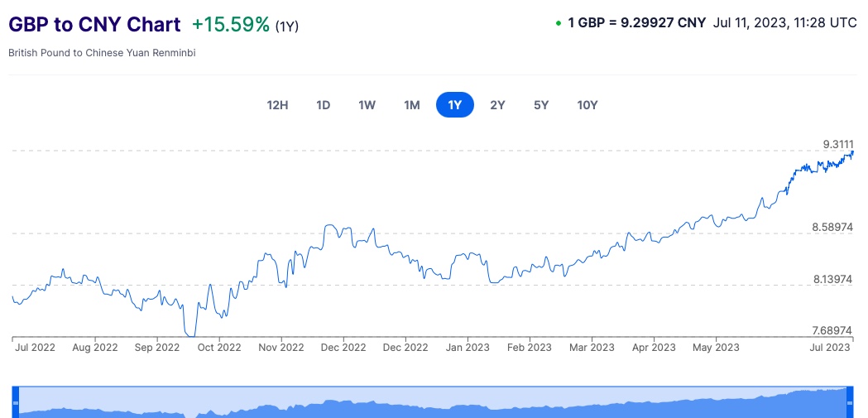The width and height of the screenshot is (868, 418).
Task: Click the 8.13974 axis label
Action: pos(832,279)
